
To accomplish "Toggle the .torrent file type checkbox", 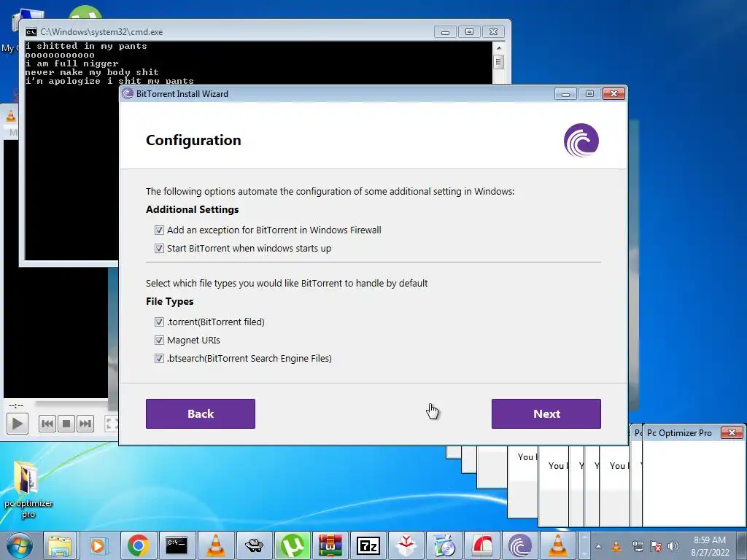I will pyautogui.click(x=159, y=322).
